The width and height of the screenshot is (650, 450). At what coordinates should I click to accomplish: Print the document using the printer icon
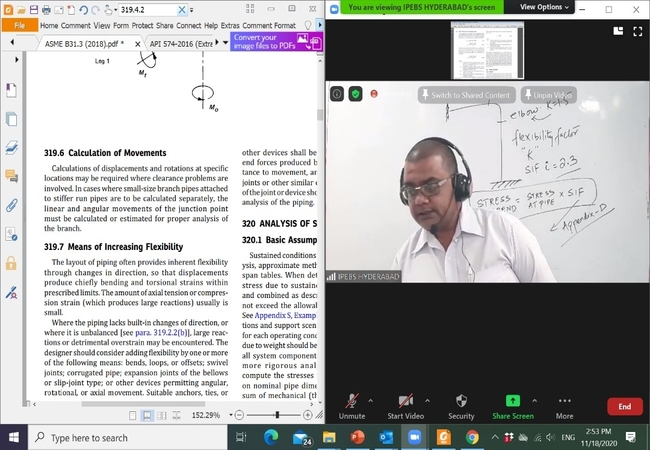[46, 10]
